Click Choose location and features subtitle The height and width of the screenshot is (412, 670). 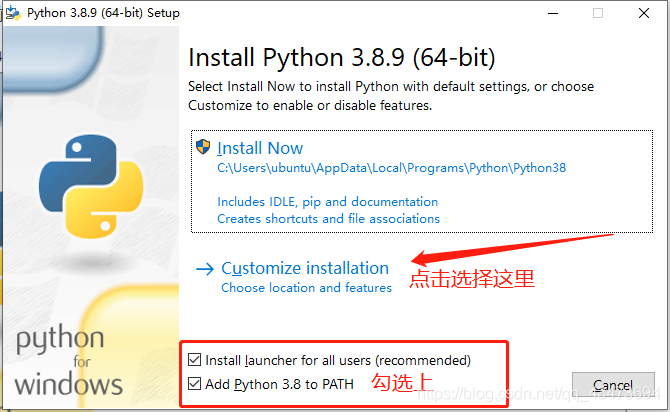click(306, 288)
